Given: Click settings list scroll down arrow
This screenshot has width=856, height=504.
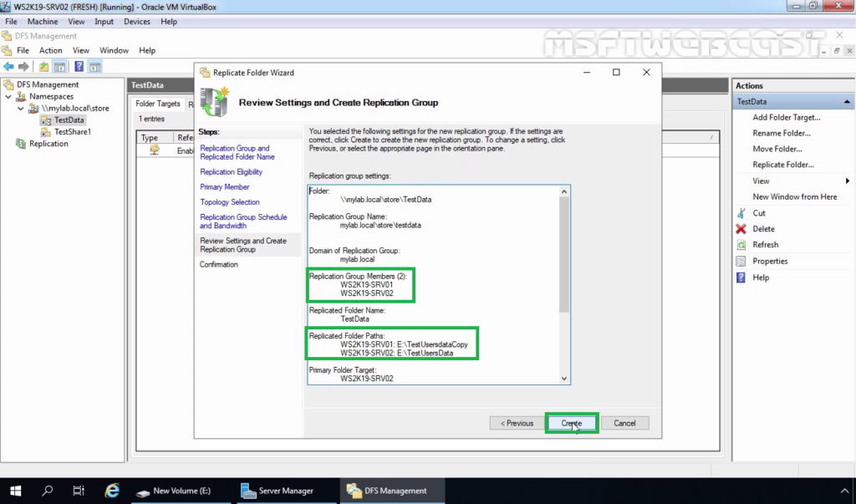Looking at the screenshot, I should (564, 379).
